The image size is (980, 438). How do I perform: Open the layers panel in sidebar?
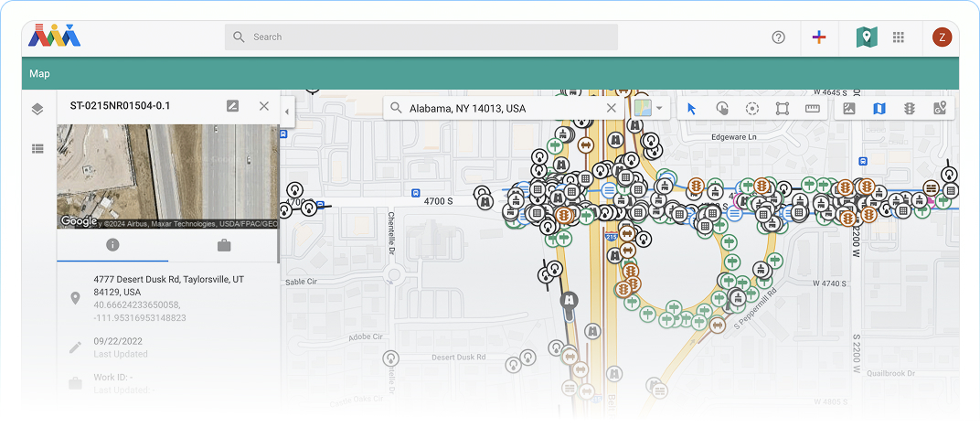[x=37, y=110]
